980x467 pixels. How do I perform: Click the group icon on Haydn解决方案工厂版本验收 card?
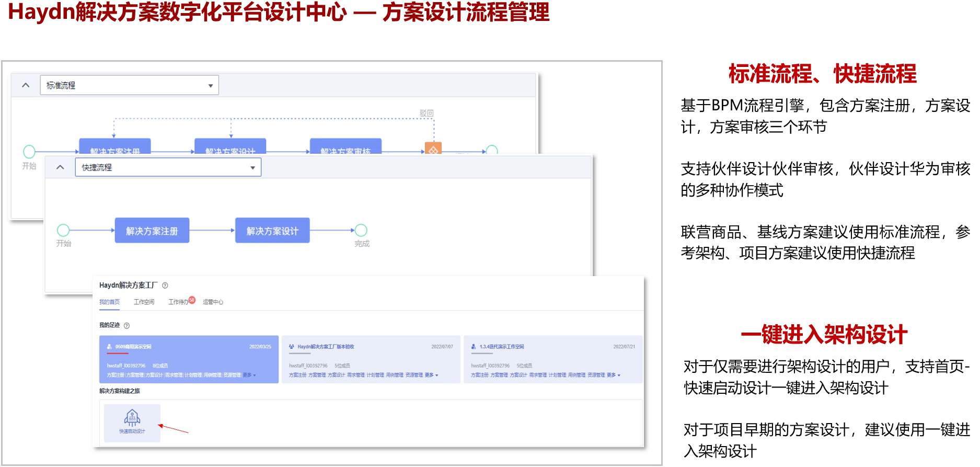pos(292,347)
